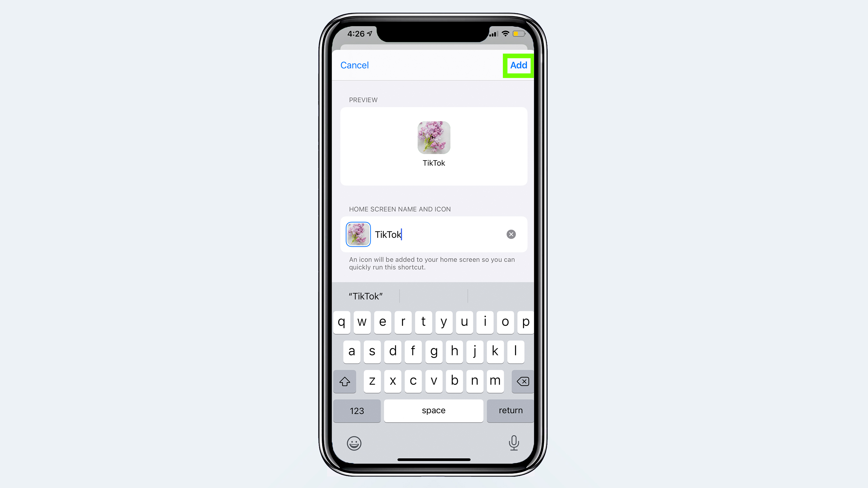Select the TikTok icon in name field
The height and width of the screenshot is (488, 868).
tap(358, 234)
